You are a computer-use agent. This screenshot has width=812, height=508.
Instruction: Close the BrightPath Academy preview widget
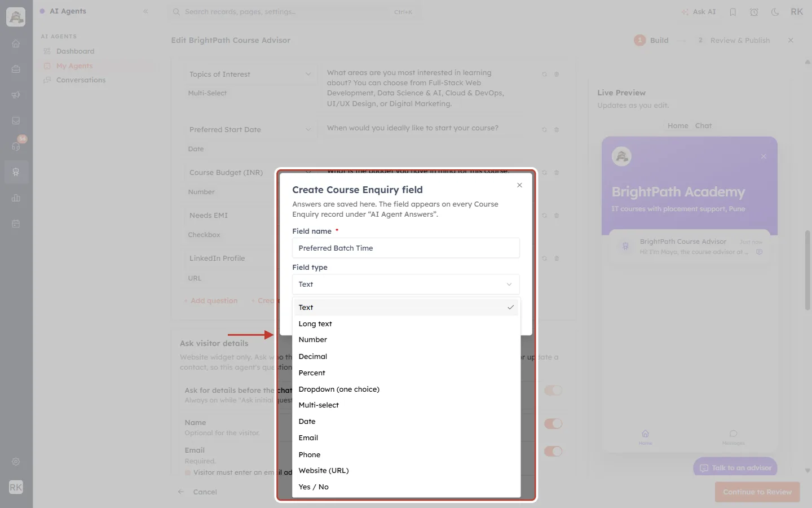click(764, 156)
